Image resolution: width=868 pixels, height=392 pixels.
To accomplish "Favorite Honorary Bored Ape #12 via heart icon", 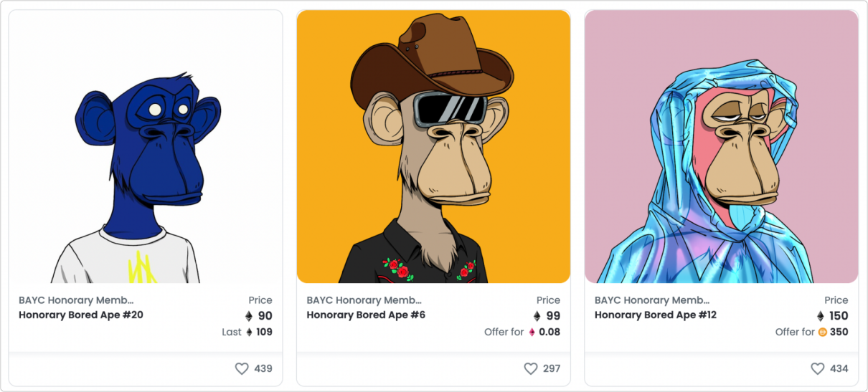I will click(818, 368).
